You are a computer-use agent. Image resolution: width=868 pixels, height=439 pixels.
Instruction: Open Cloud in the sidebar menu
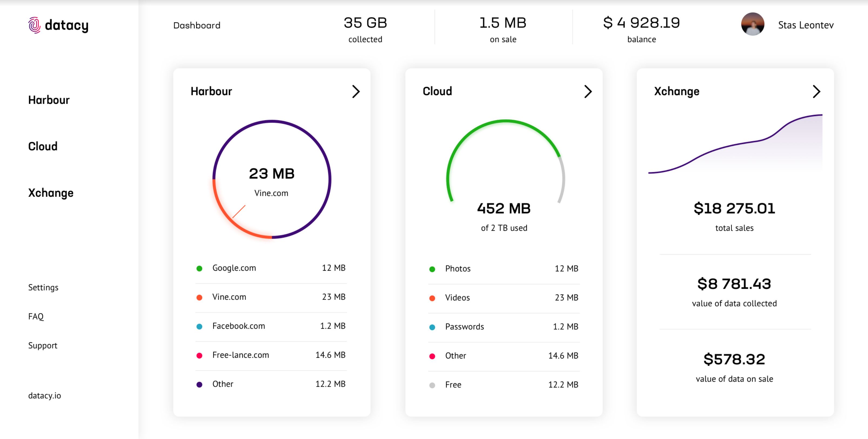43,146
